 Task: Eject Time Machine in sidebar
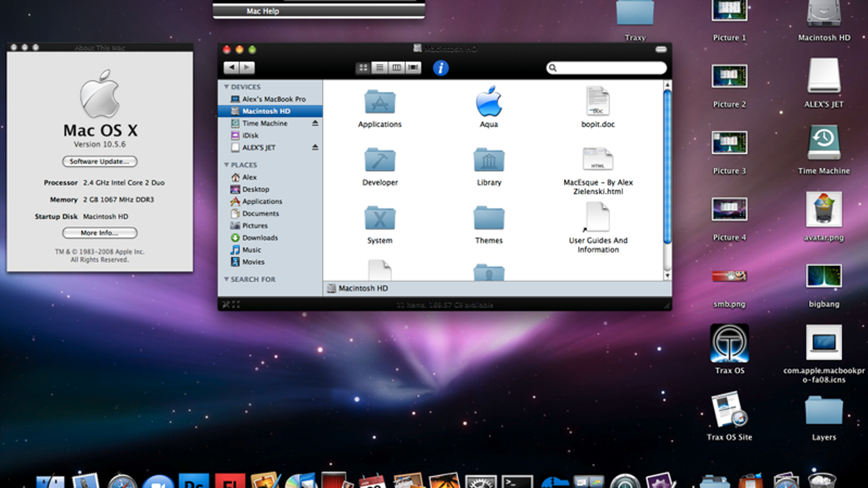pos(315,123)
